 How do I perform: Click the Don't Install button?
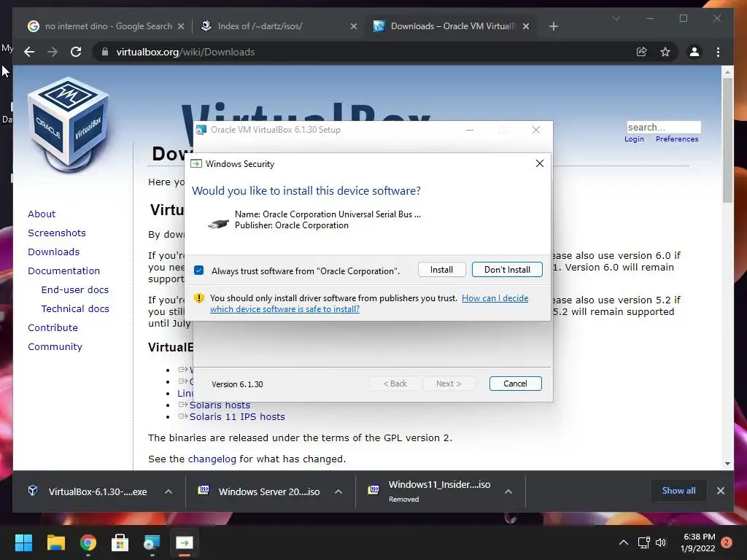click(507, 270)
